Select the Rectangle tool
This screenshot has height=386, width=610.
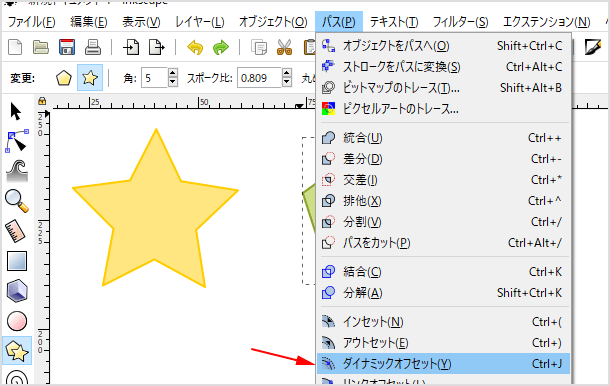17,261
